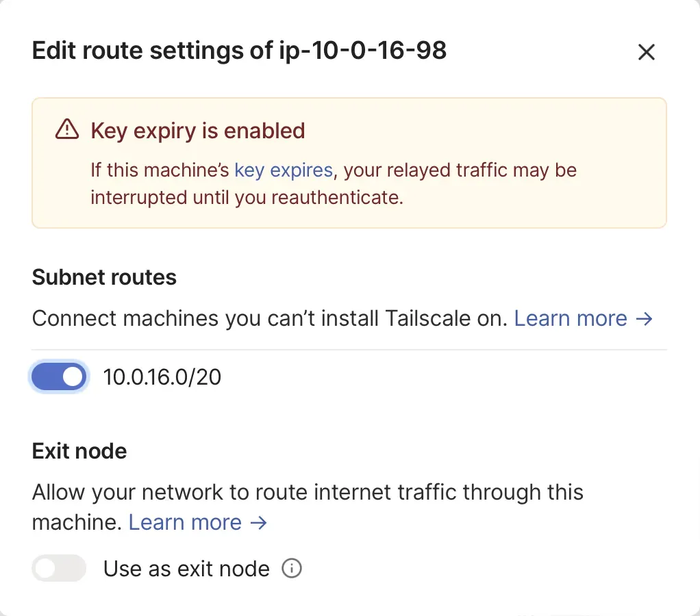Click the arrow after Exit node Learn more
This screenshot has width=700, height=616.
tap(258, 523)
